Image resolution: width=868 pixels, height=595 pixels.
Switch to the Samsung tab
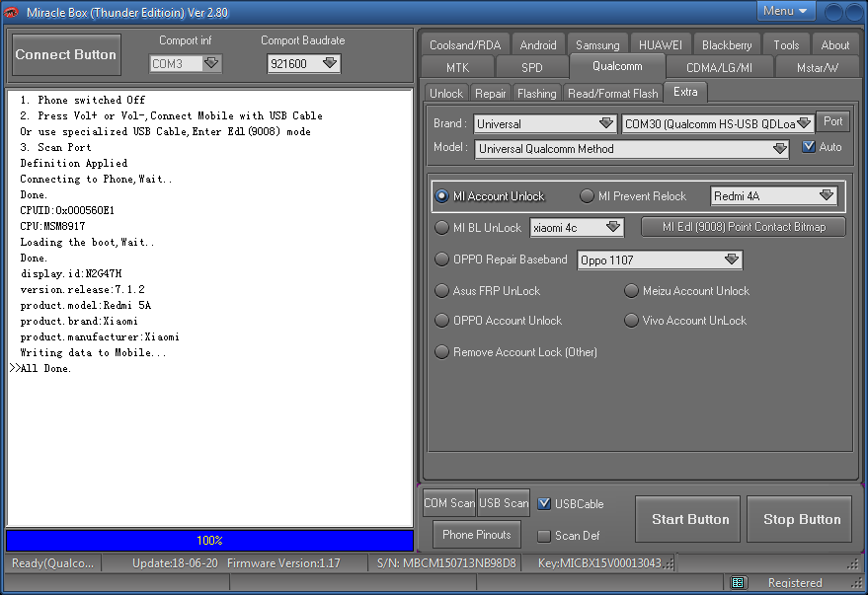[597, 44]
